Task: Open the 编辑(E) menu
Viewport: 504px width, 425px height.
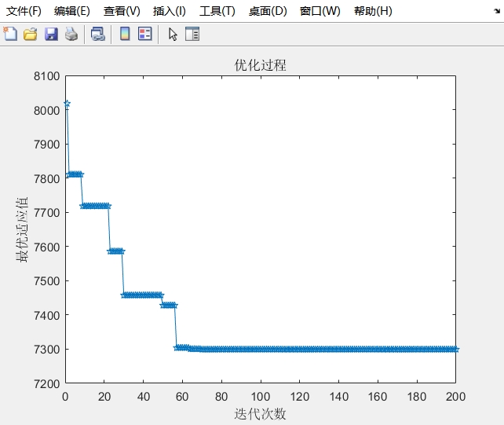Action: pyautogui.click(x=72, y=11)
